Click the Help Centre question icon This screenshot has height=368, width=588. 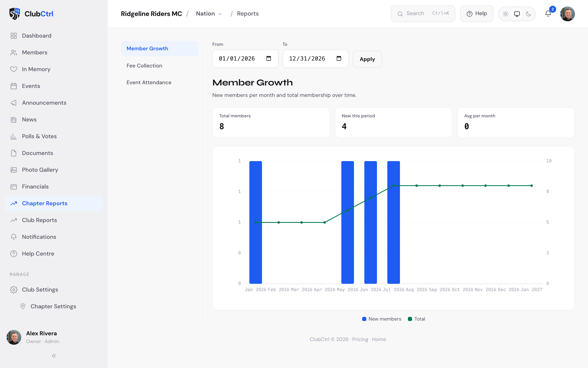[x=14, y=254]
